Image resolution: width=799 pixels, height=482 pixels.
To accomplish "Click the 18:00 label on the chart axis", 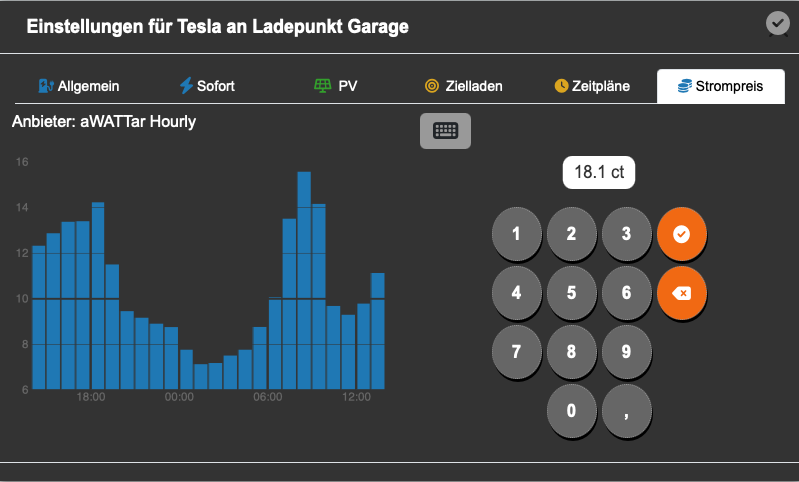I will click(91, 397).
